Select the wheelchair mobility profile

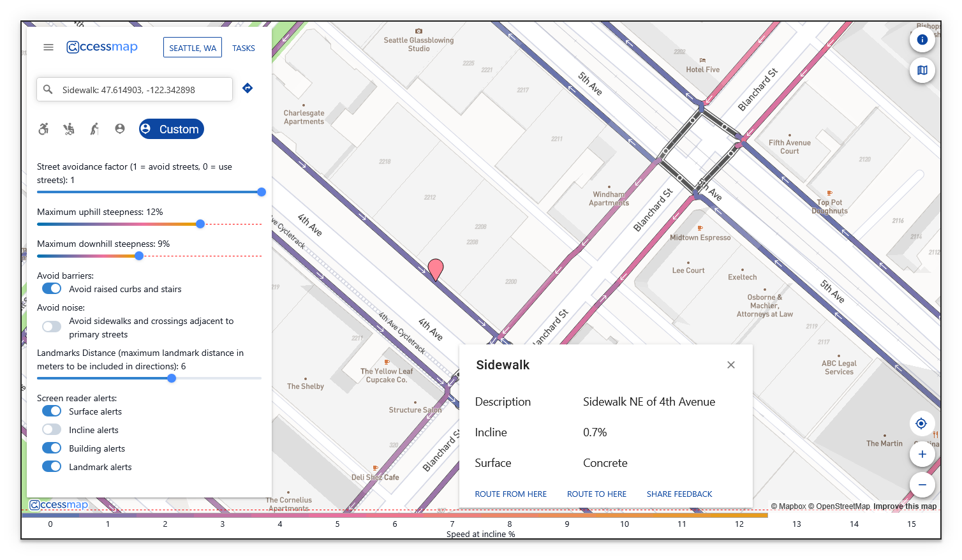[x=43, y=129]
